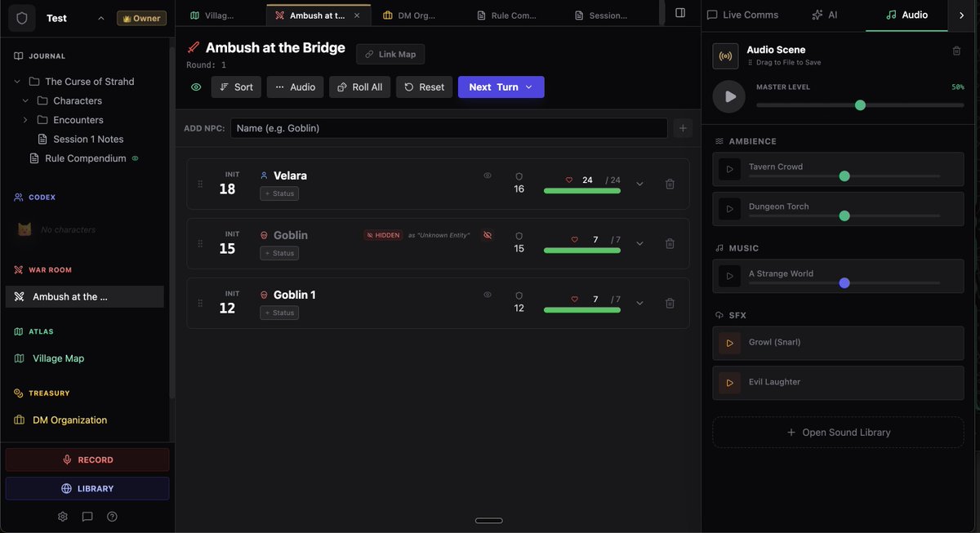
Task: Expand the hidden Goblin's details chevron
Action: point(639,243)
